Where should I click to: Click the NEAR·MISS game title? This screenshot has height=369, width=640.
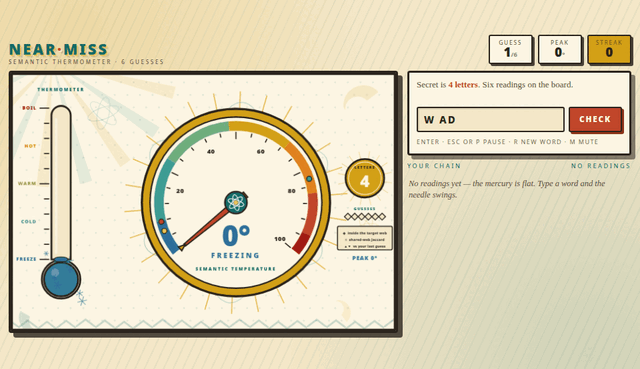point(58,49)
